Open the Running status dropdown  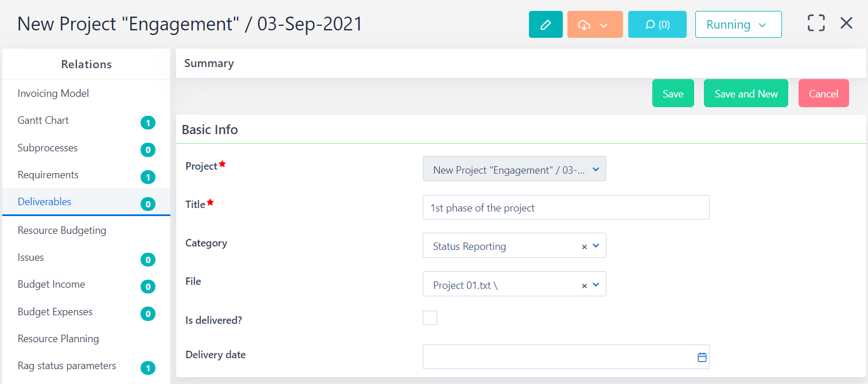click(738, 24)
